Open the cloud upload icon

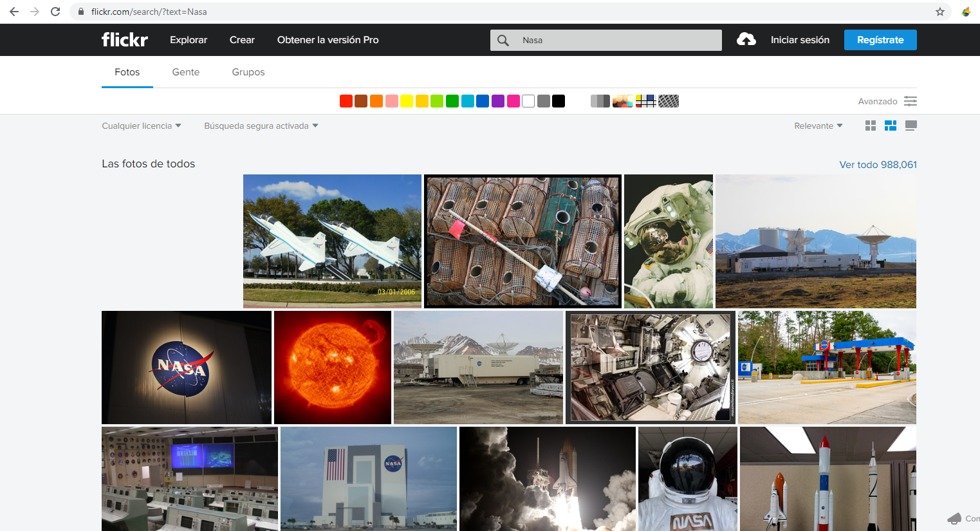tap(746, 39)
